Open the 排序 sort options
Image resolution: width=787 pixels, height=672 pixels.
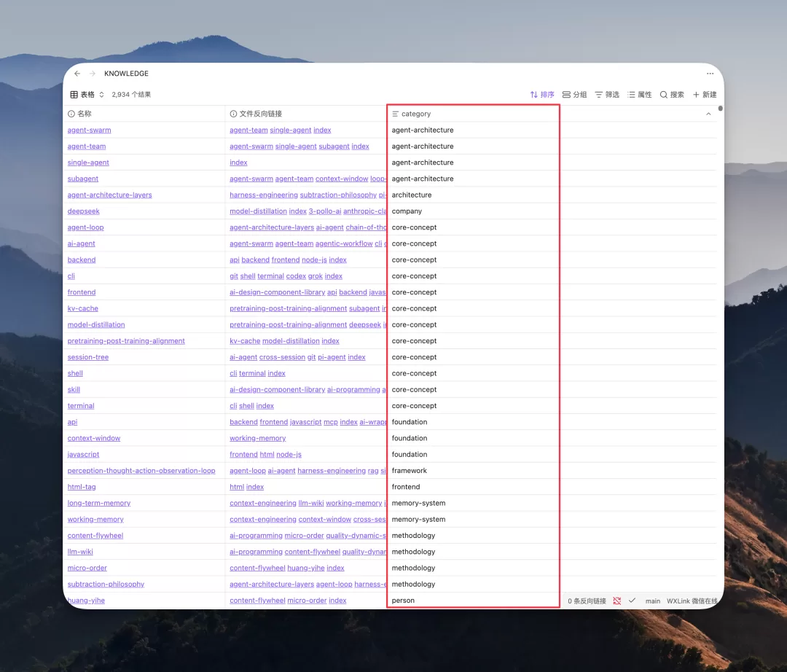click(542, 94)
